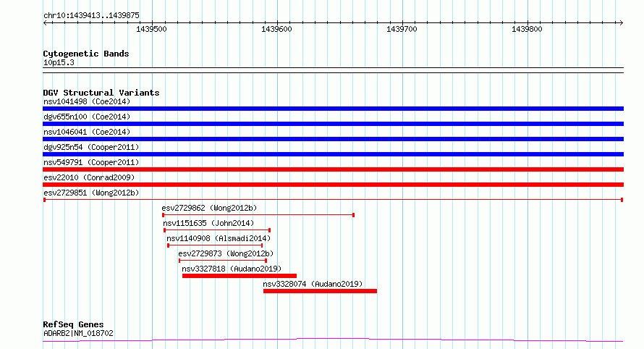
Task: Click the left arrow end of the ruler
Action: point(45,23)
